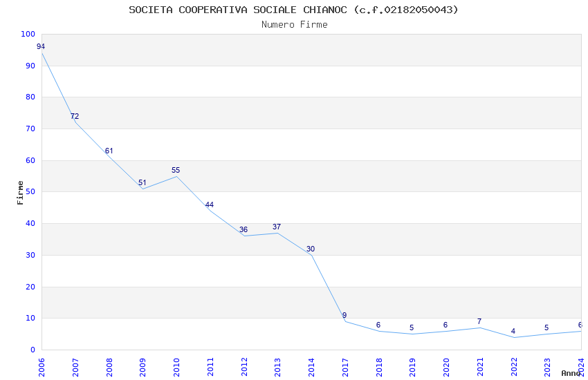Click x-axis year 2012
This screenshot has height=380, width=588.
click(244, 368)
